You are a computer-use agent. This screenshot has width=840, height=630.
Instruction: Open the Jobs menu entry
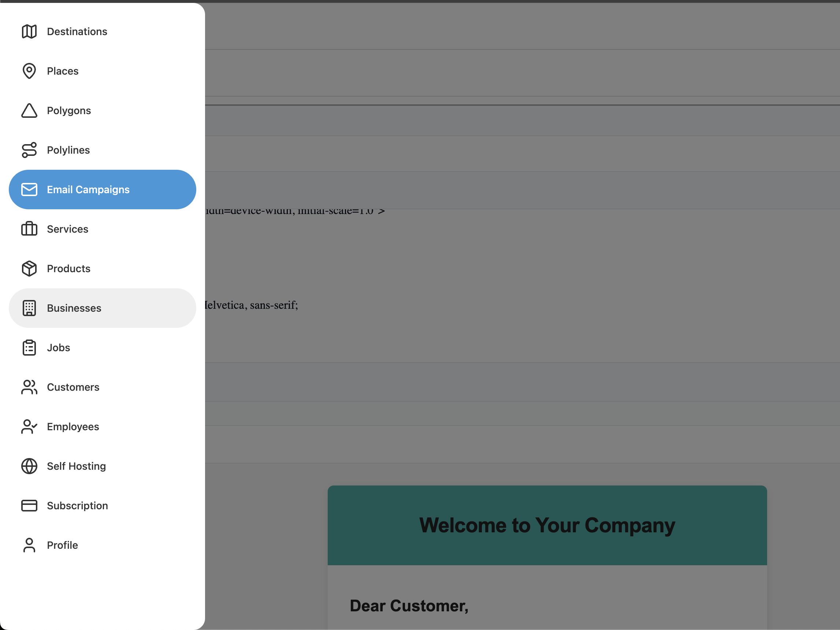pyautogui.click(x=59, y=348)
